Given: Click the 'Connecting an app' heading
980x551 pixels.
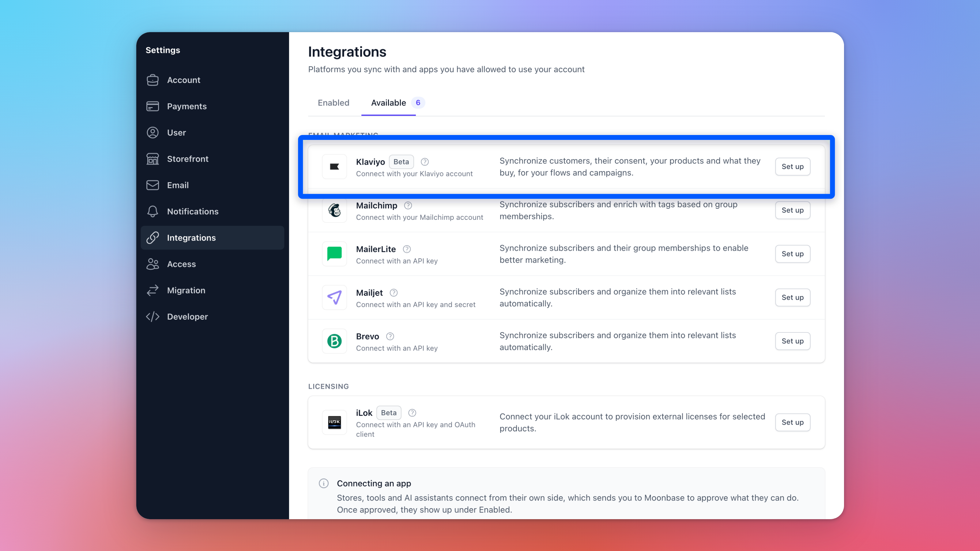Looking at the screenshot, I should tap(374, 484).
